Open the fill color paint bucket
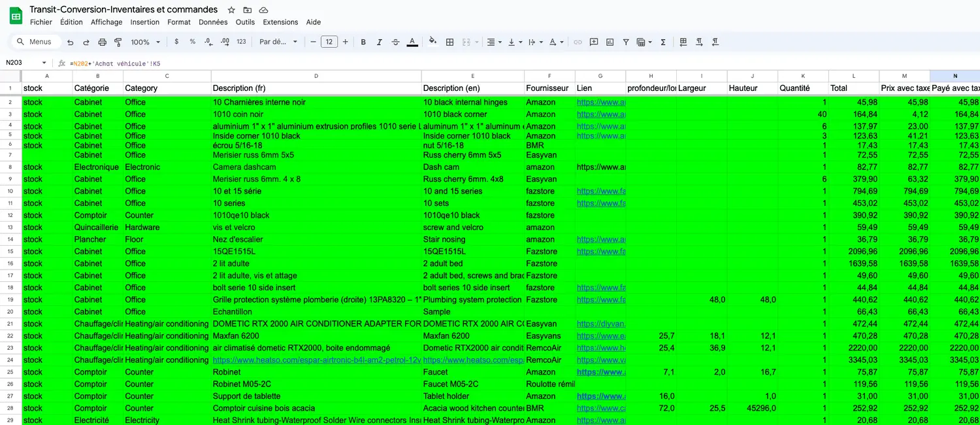This screenshot has height=425, width=980. coord(432,42)
